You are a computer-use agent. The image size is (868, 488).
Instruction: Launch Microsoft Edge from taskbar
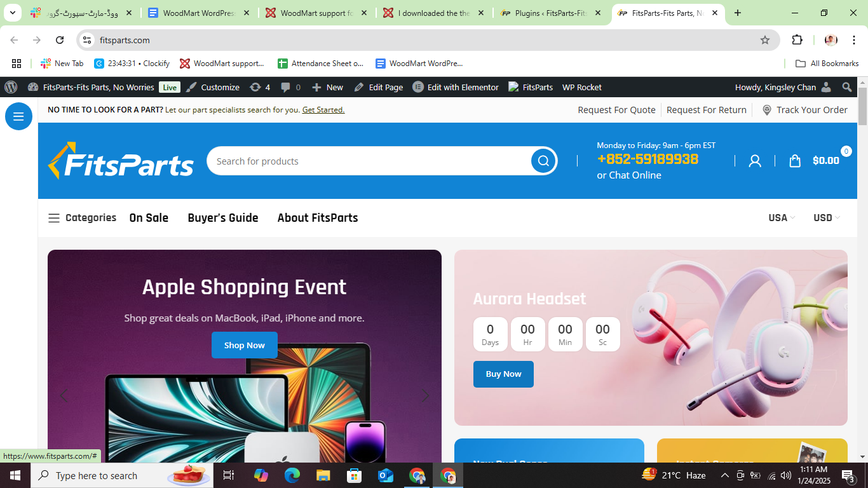[292, 475]
